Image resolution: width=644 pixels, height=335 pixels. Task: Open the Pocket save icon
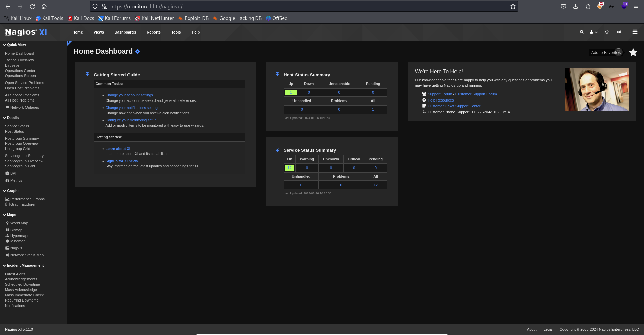point(563,6)
